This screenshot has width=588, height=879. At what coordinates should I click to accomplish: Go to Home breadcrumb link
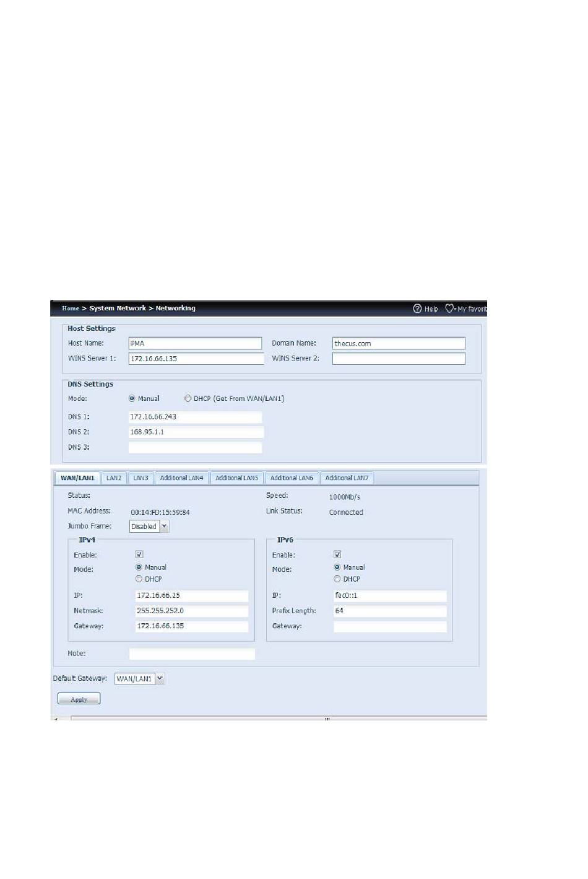click(71, 308)
